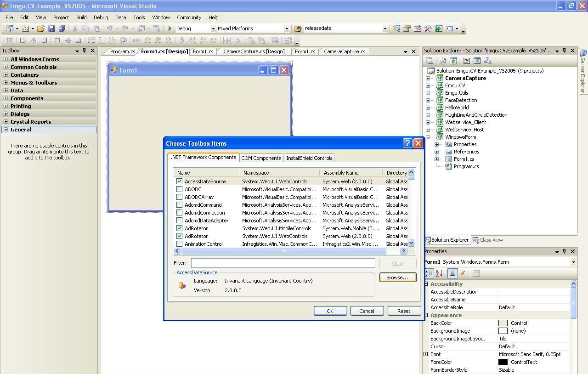The width and height of the screenshot is (588, 374).
Task: Open the Mixed Platforms dropdown
Action: pos(287,28)
